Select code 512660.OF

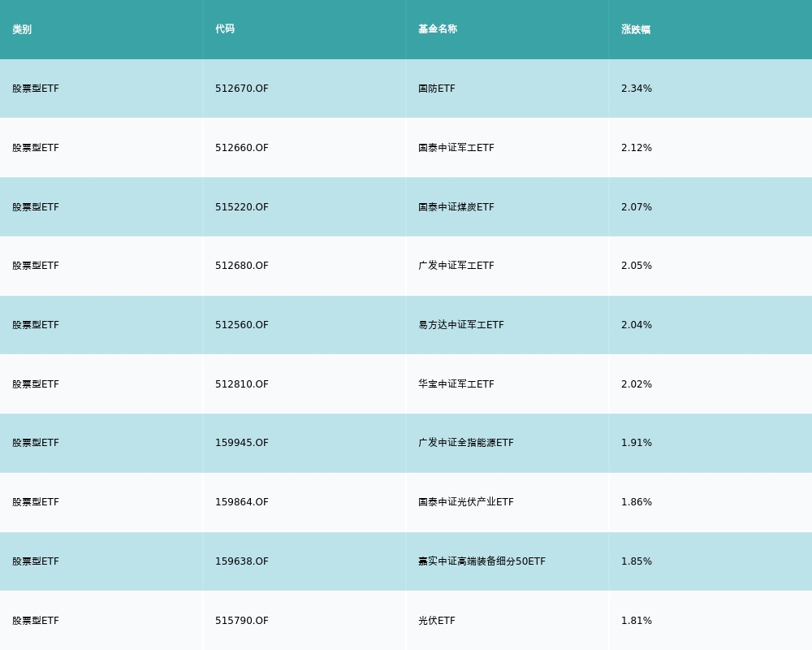click(x=242, y=148)
